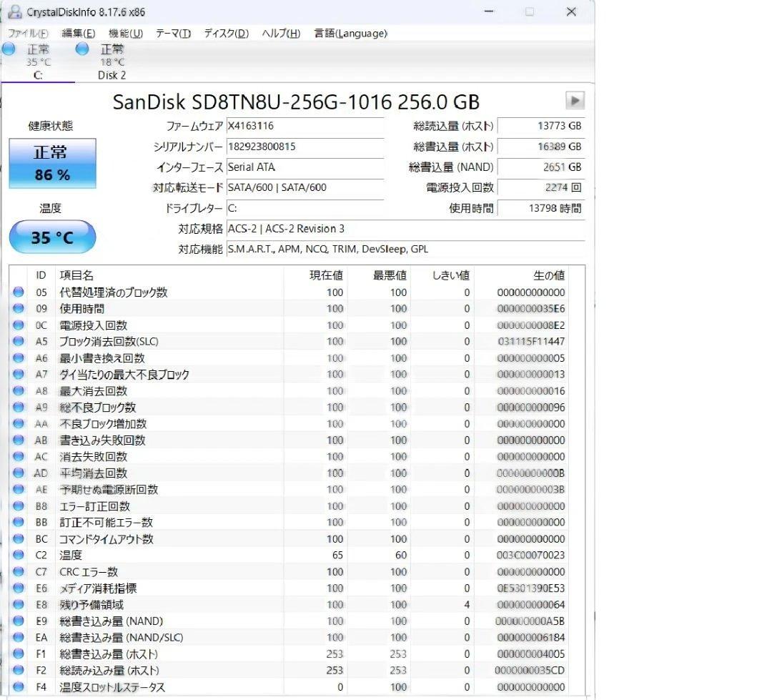The image size is (772, 700).
Task: Click the status icon for CRC エラー数
Action: [18, 571]
